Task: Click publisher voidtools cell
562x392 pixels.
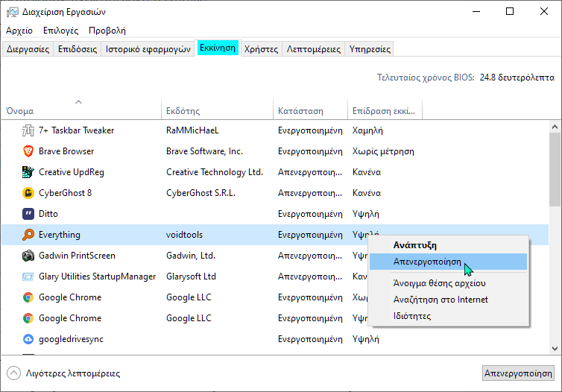Action: [x=184, y=235]
